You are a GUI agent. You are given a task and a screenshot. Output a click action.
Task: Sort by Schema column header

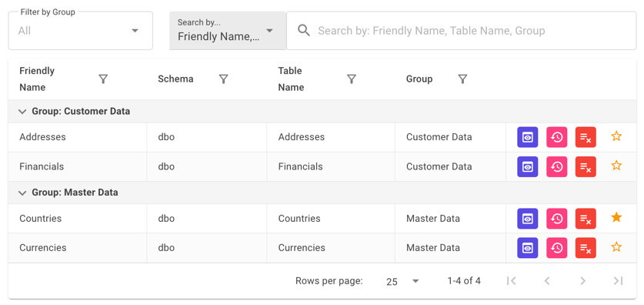pos(175,79)
